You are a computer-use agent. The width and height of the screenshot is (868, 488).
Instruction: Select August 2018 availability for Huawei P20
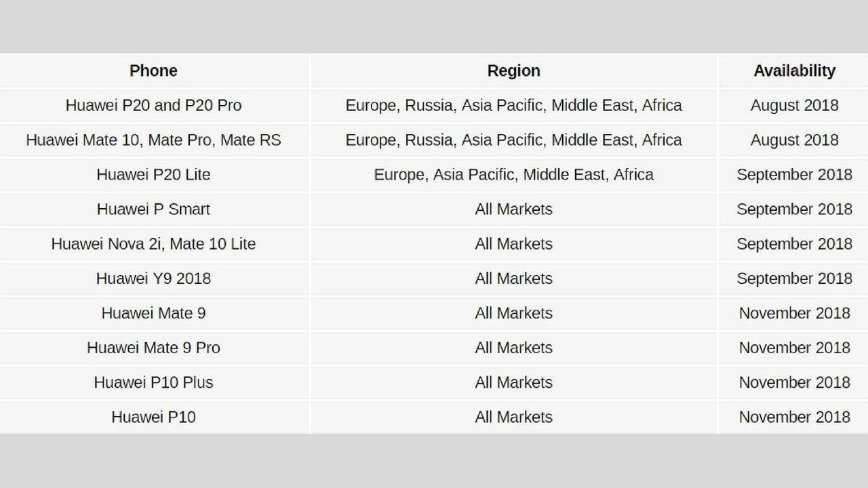tap(794, 105)
